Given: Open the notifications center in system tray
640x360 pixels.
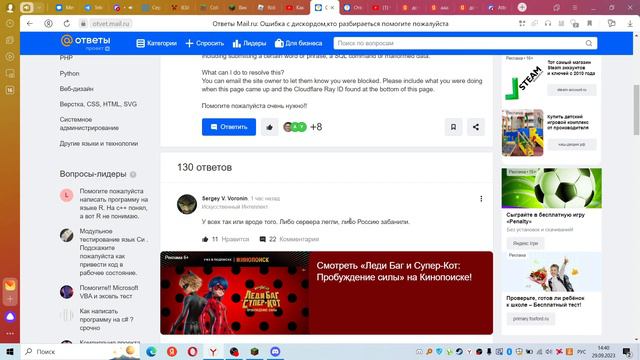Looking at the screenshot, I should pos(627,351).
